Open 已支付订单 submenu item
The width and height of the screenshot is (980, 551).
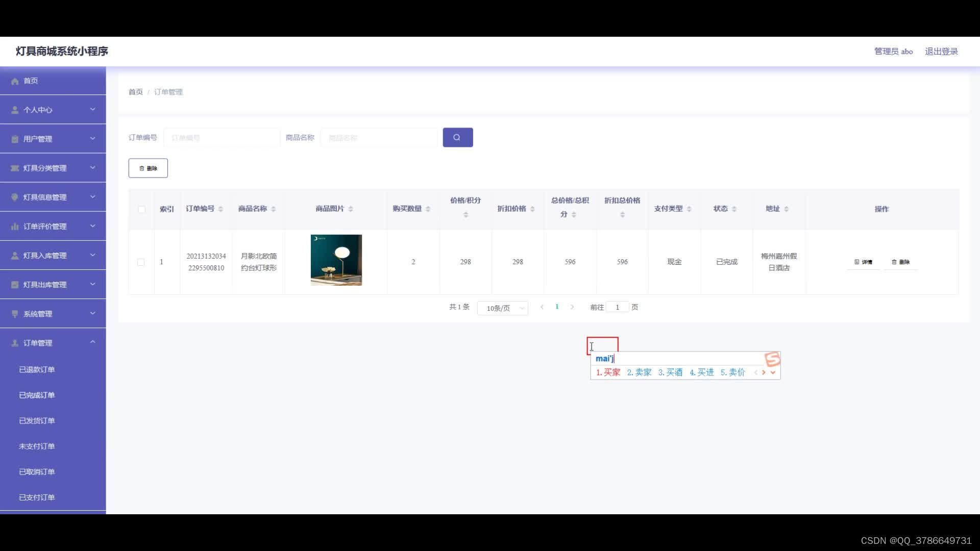click(37, 497)
